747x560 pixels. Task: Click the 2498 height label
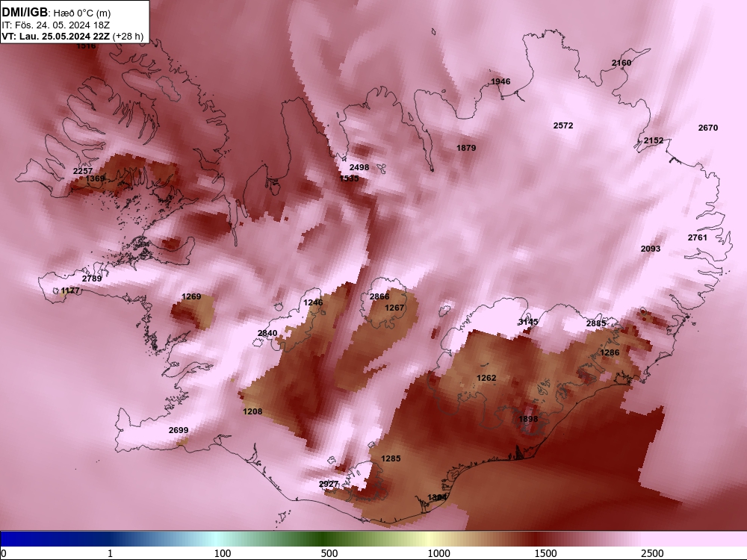pos(359,167)
